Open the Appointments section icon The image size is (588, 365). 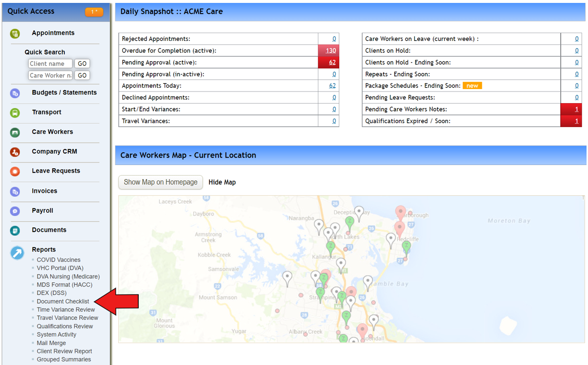[x=15, y=33]
